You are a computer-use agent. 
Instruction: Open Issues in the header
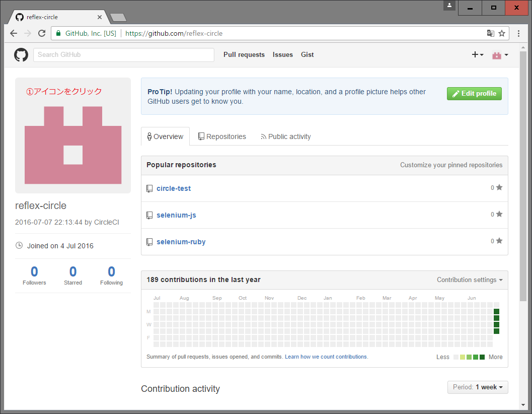pyautogui.click(x=283, y=55)
